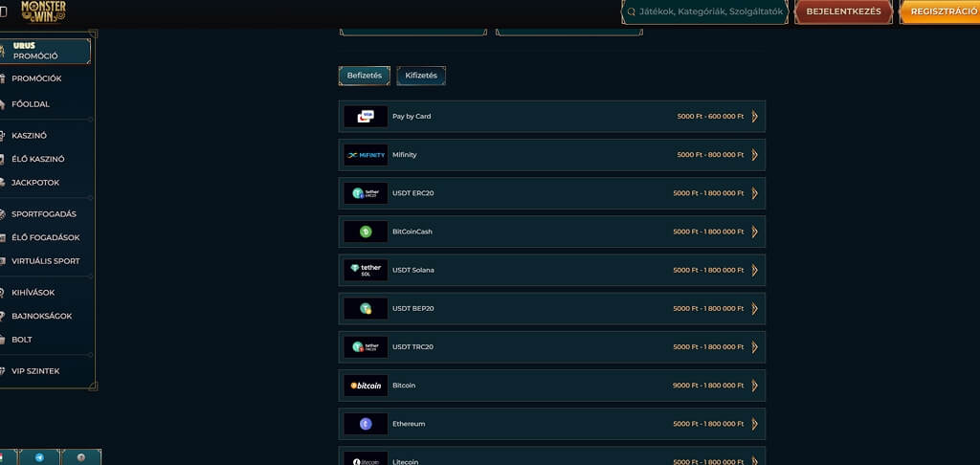Click the Pay by Card logo thumbnail
980x465 pixels.
[366, 117]
